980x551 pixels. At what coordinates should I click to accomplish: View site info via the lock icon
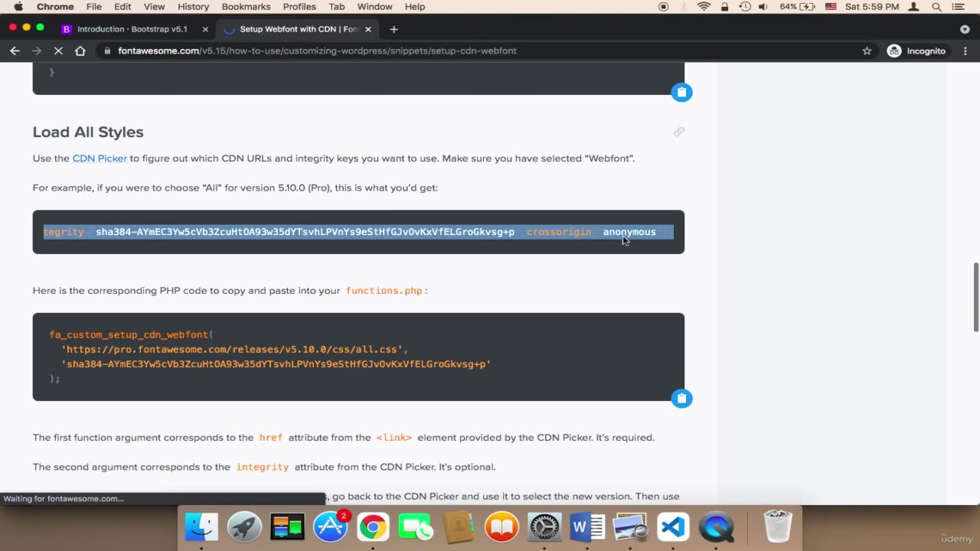click(x=108, y=51)
